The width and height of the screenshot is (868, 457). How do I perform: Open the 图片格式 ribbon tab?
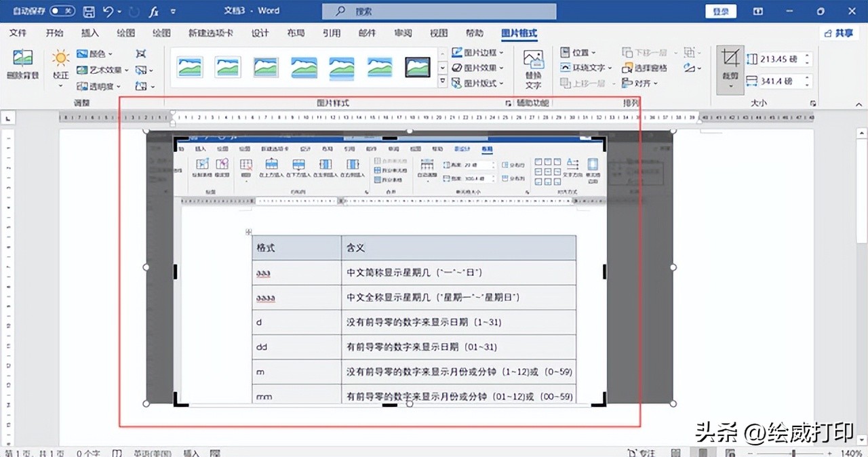[x=520, y=33]
